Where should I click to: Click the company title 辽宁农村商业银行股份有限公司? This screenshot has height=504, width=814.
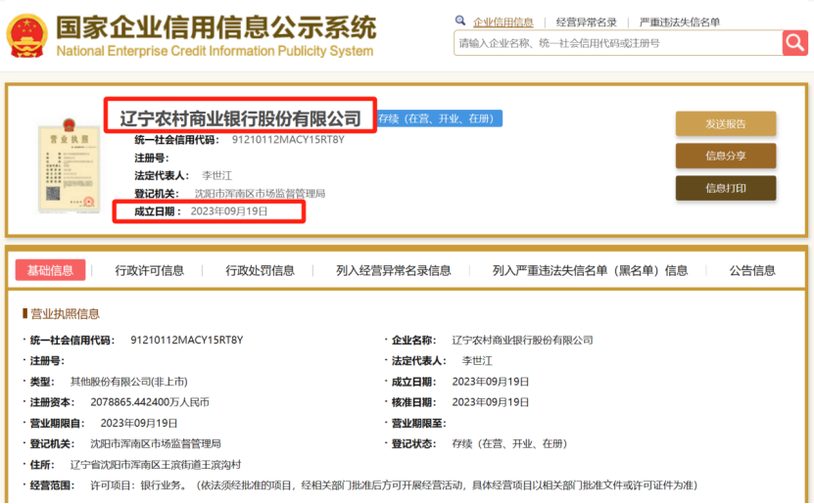(x=240, y=118)
